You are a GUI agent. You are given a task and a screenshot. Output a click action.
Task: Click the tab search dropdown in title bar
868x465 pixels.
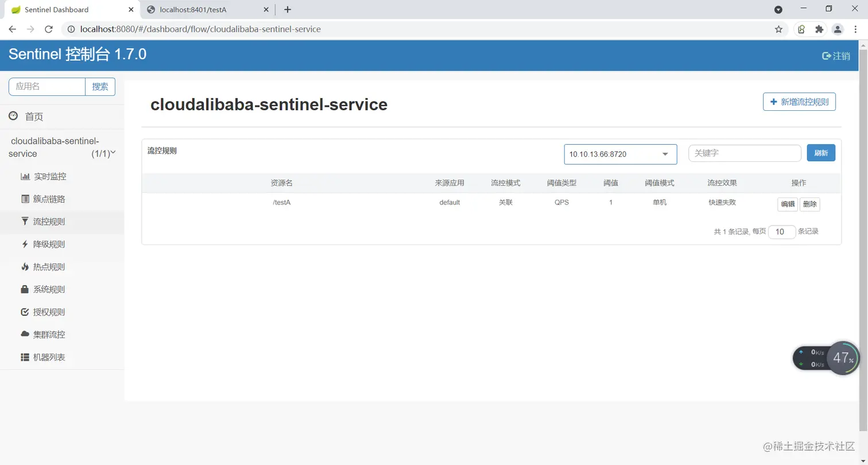click(778, 10)
